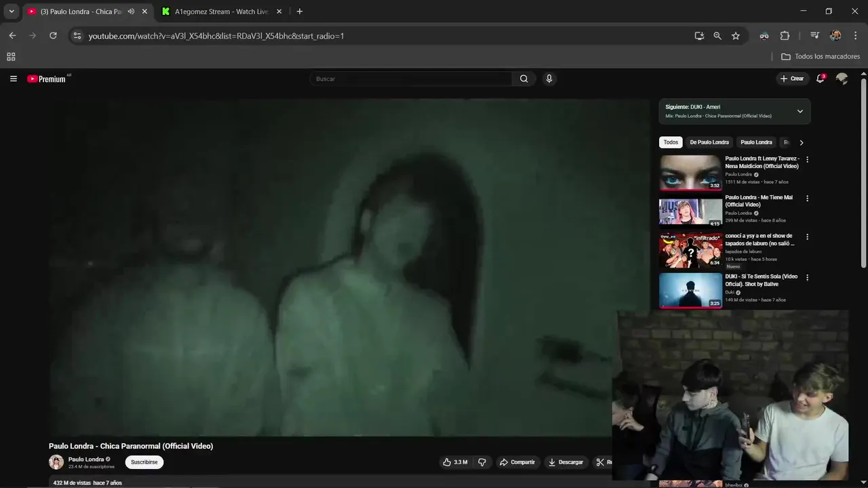Click the glasses extension icon in toolbar
Viewport: 868px width, 488px height.
[x=764, y=36]
